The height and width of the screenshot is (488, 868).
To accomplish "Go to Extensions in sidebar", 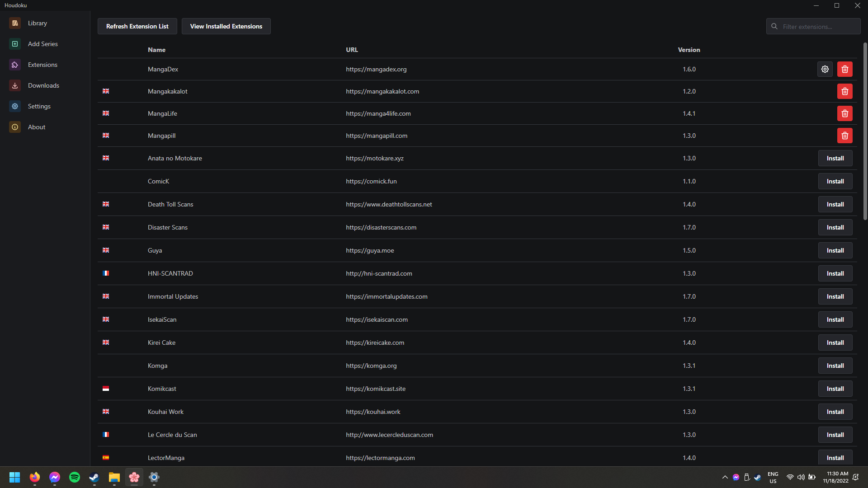I will pos(42,65).
